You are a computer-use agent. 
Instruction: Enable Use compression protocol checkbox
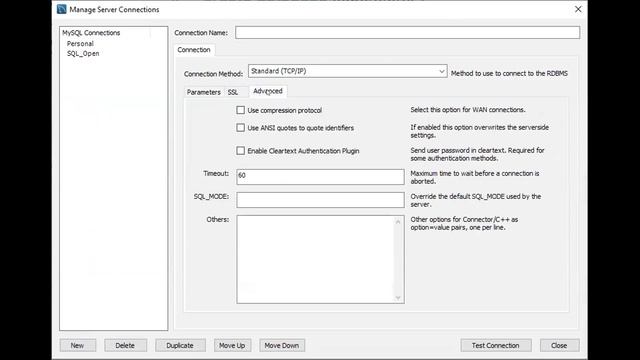[x=240, y=110]
